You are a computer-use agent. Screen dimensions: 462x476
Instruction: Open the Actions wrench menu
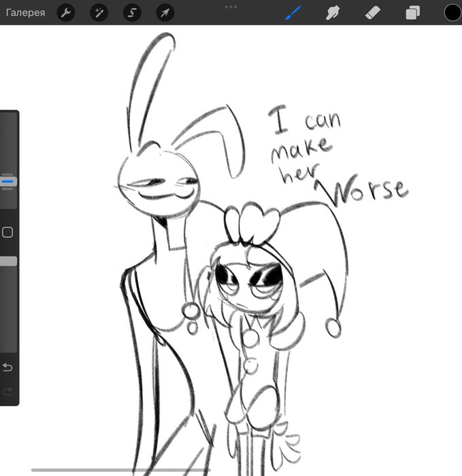[66, 13]
